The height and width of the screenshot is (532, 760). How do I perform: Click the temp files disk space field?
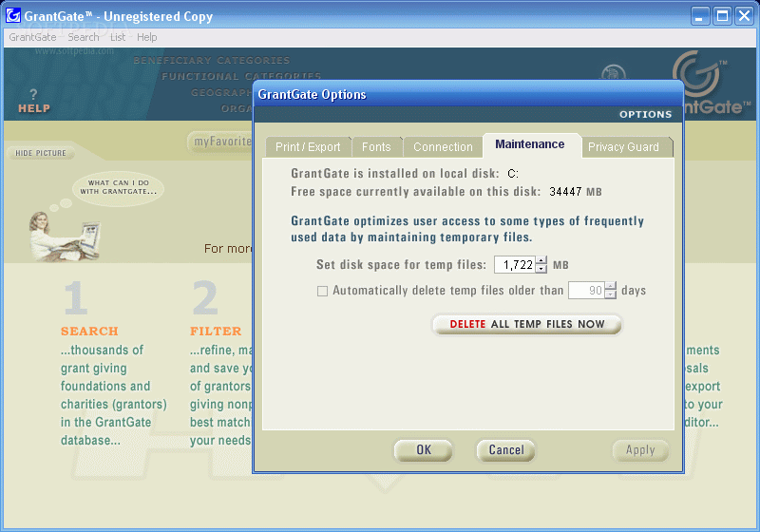[x=515, y=264]
